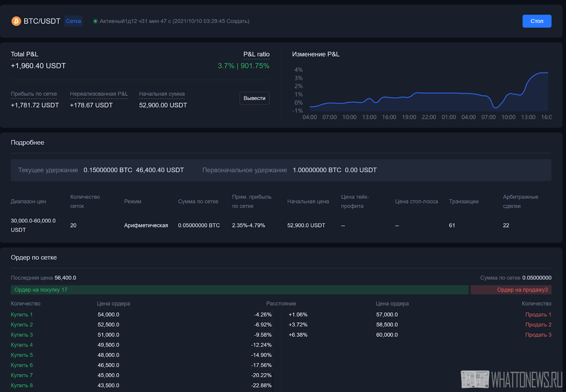Click the 46,400.40 USDT holding value
The image size is (566, 392).
(160, 170)
